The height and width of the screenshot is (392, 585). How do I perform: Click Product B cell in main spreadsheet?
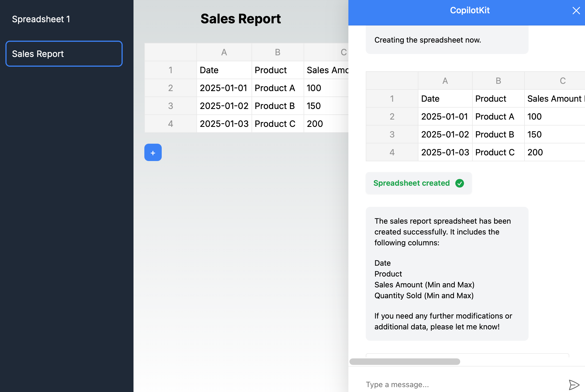278,106
